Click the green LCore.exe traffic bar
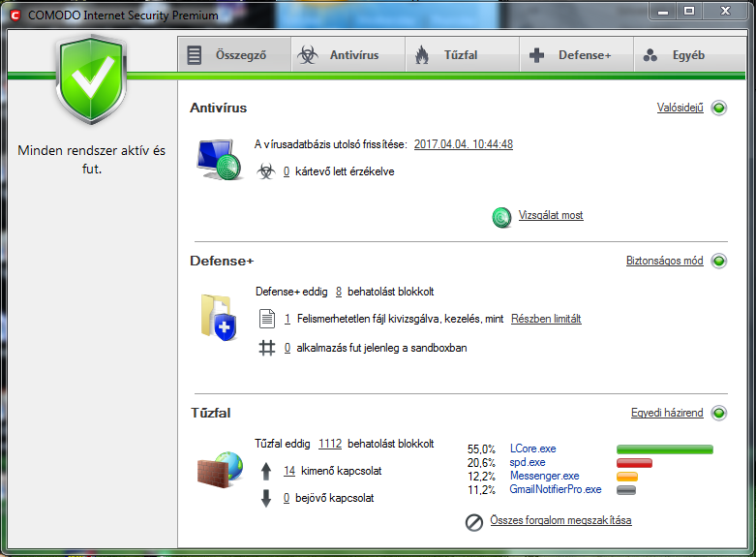The image size is (756, 557). coord(664,449)
